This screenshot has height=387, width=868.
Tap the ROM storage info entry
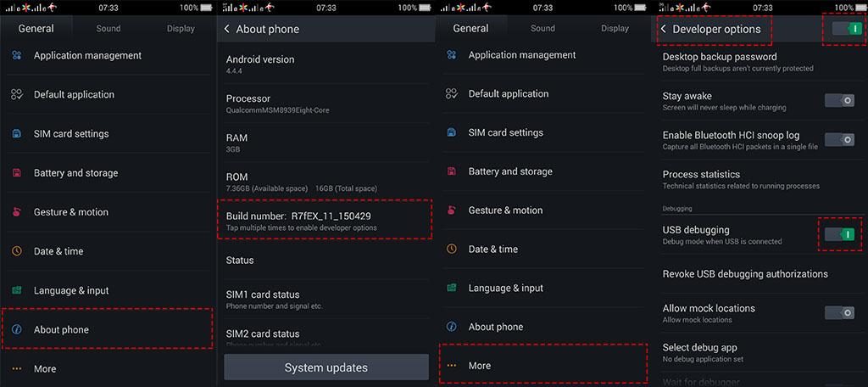click(325, 182)
